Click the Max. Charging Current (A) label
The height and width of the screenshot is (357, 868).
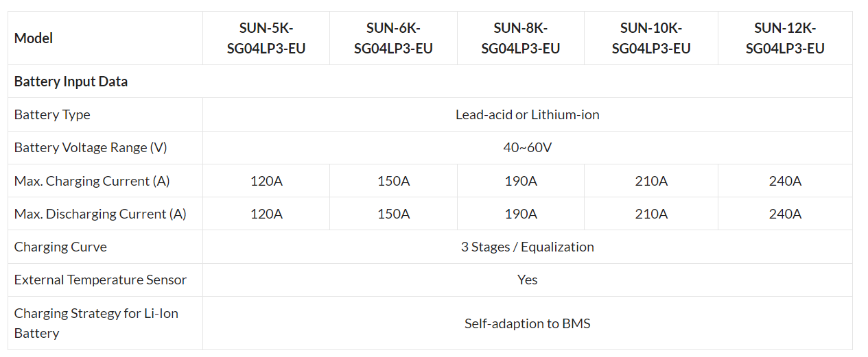[x=92, y=181]
